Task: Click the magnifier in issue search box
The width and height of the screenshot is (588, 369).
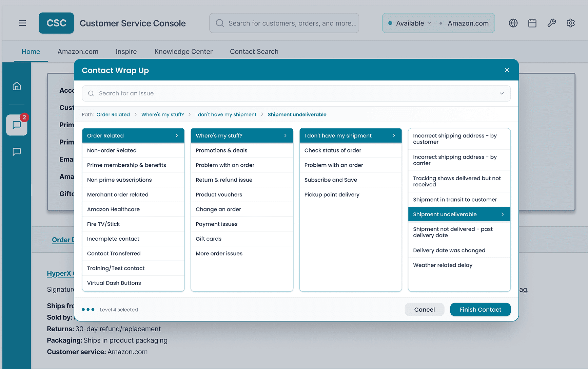Action: point(91,93)
